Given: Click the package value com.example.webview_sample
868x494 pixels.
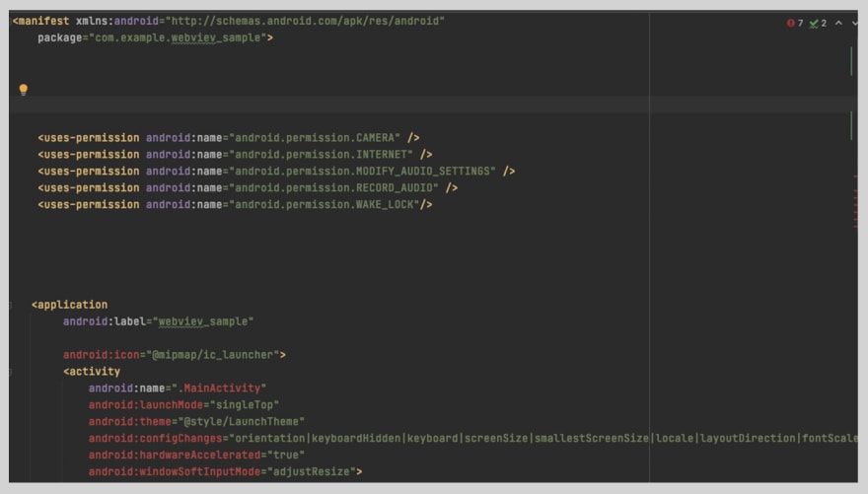Looking at the screenshot, I should [x=178, y=37].
